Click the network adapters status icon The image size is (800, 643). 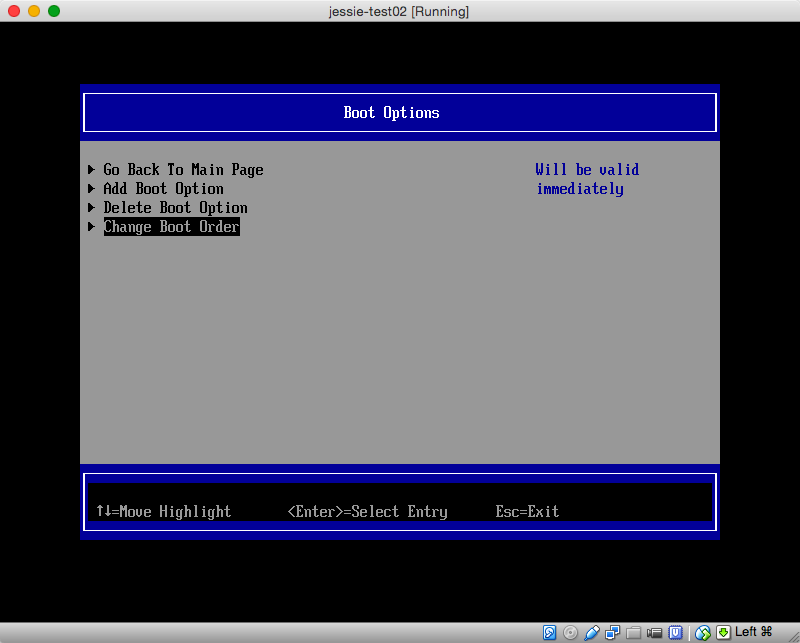click(612, 633)
